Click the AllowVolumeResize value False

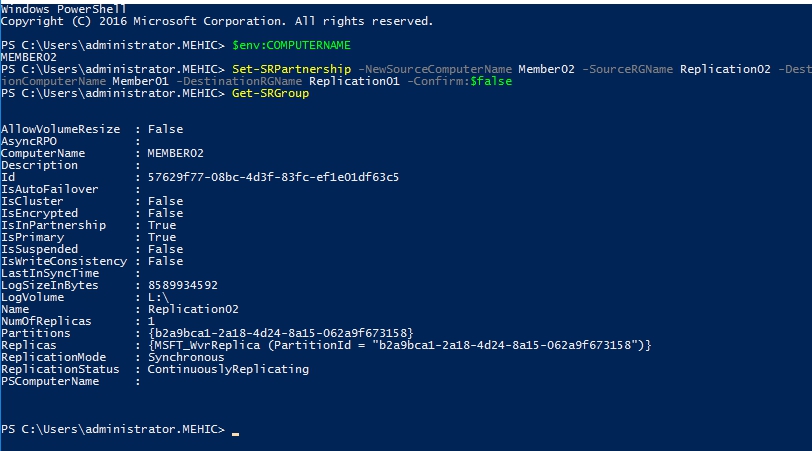point(165,129)
